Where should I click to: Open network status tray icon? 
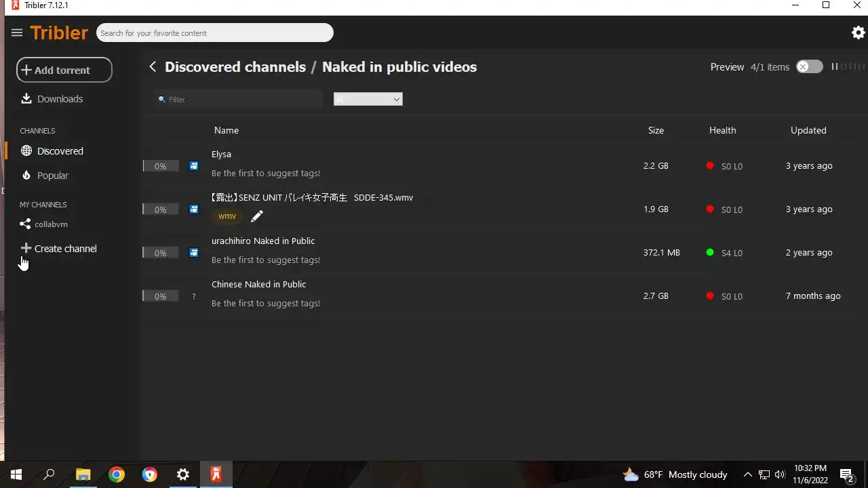[x=764, y=474]
